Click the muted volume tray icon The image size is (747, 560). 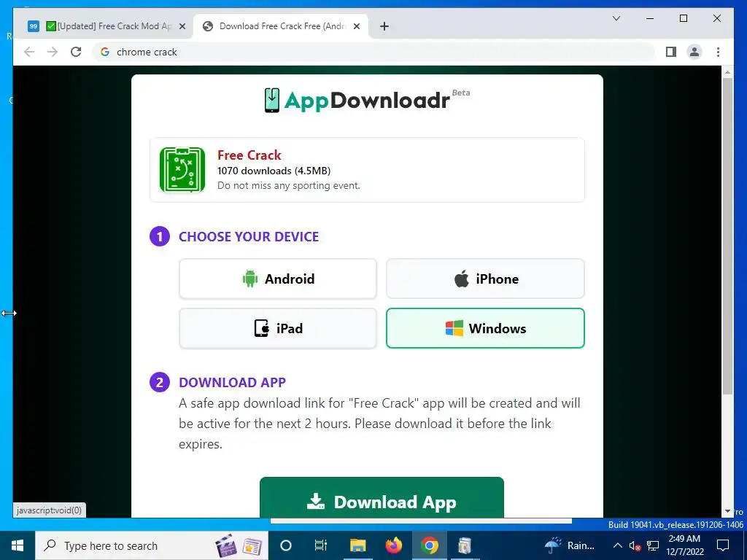635,545
